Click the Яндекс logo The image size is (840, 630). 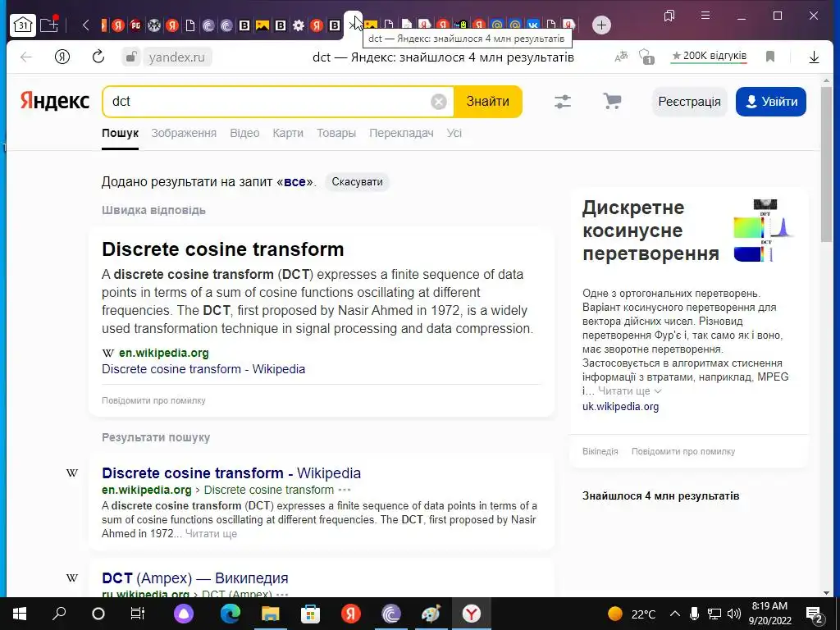(55, 101)
